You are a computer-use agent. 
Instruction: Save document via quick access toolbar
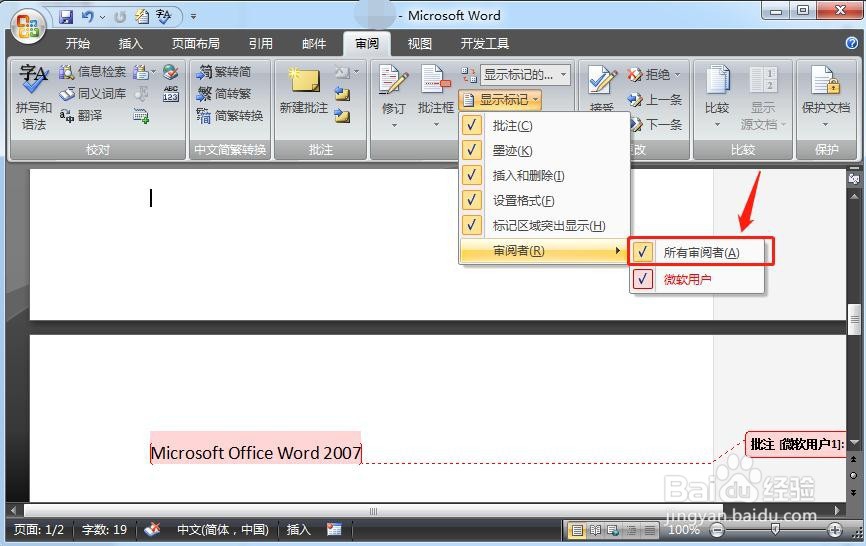point(66,17)
